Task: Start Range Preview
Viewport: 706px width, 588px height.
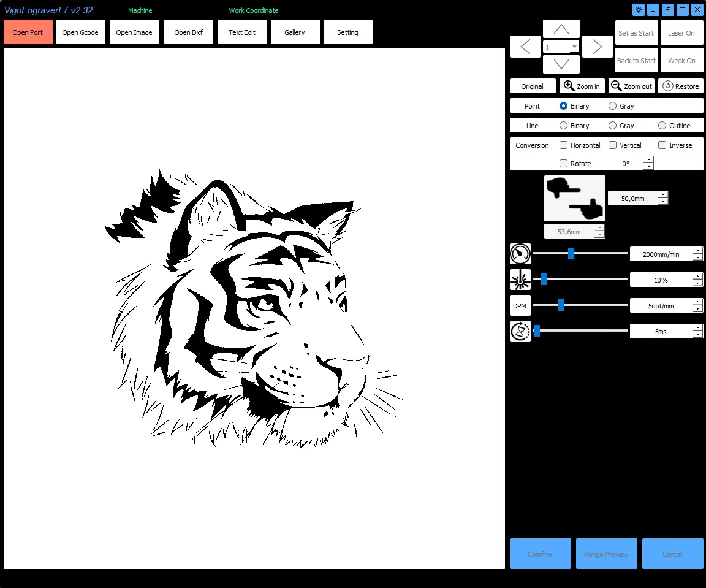Action: point(607,554)
